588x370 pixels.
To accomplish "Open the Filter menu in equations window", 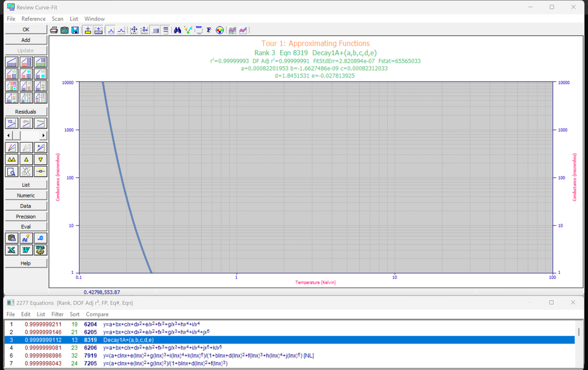I will pos(57,314).
